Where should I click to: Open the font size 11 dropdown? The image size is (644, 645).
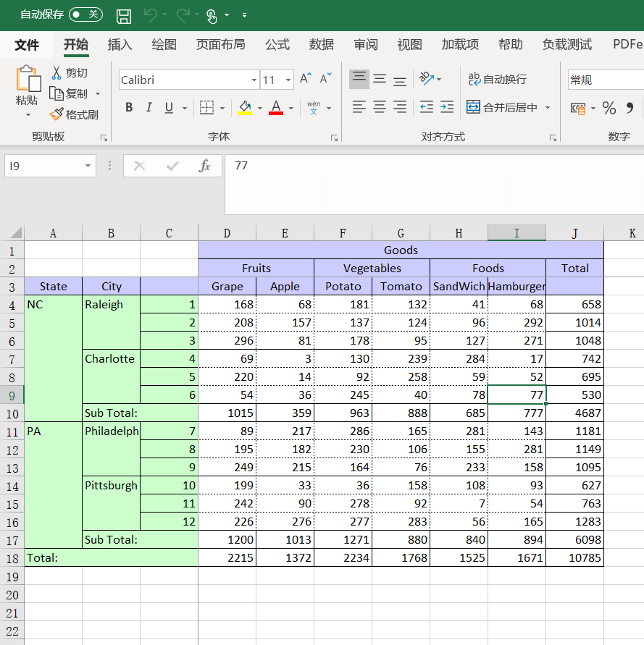[288, 80]
